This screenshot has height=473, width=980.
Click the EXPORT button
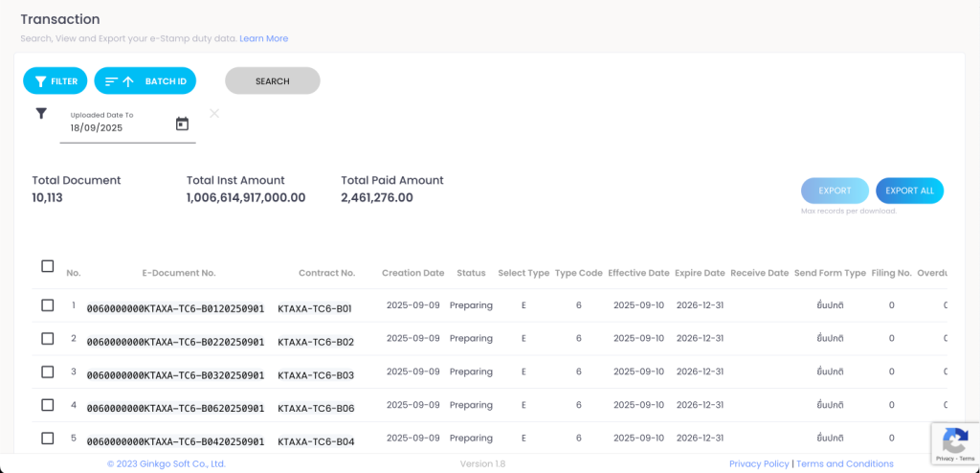pyautogui.click(x=835, y=191)
